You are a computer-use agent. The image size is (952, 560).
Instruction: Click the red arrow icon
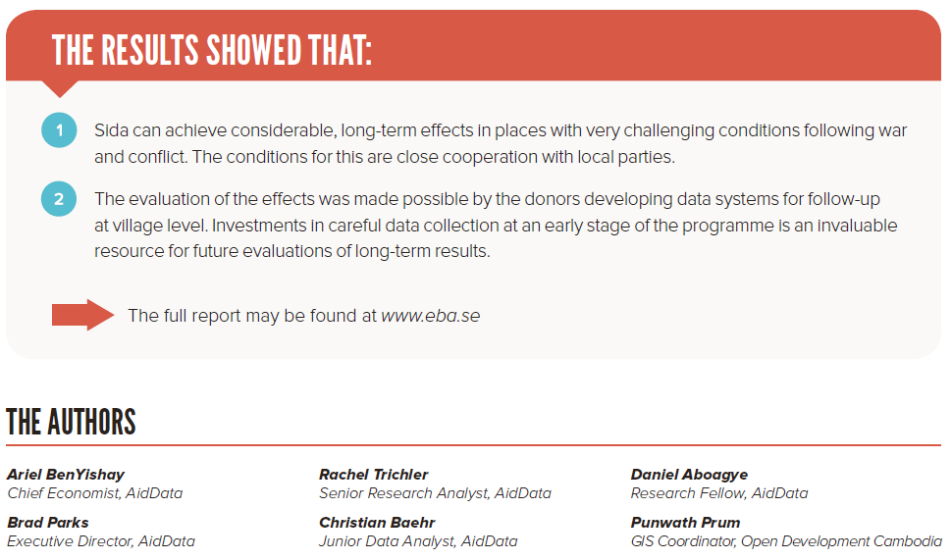83,315
